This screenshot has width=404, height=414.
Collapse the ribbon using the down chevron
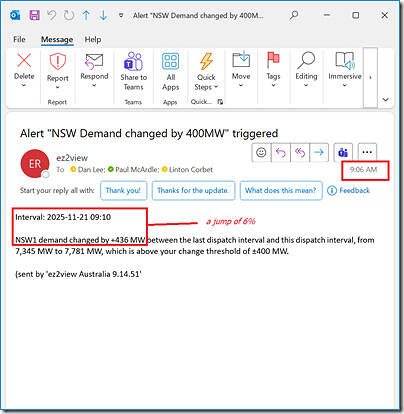click(386, 100)
